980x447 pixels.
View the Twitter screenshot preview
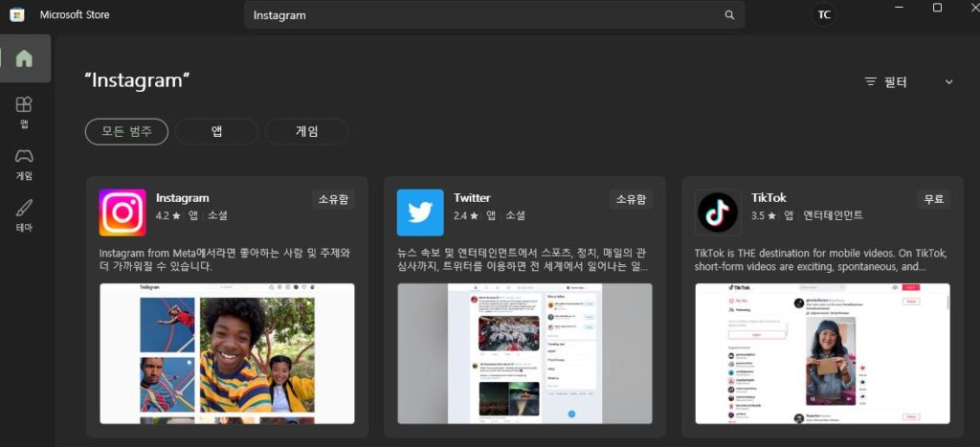[525, 353]
